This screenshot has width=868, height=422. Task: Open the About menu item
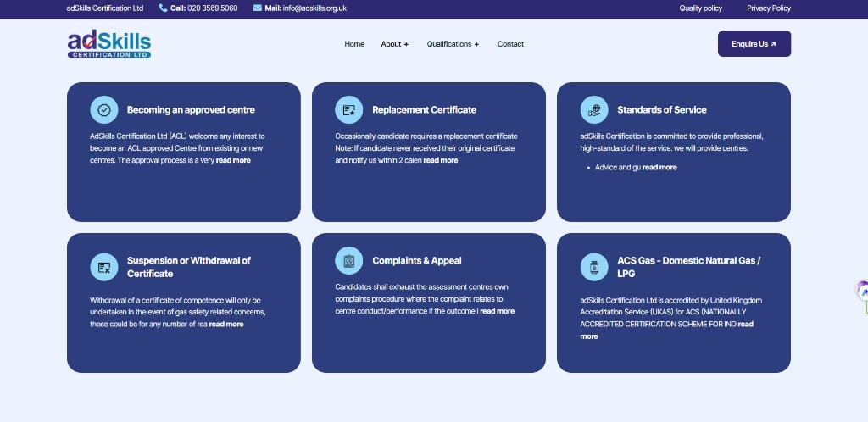391,44
